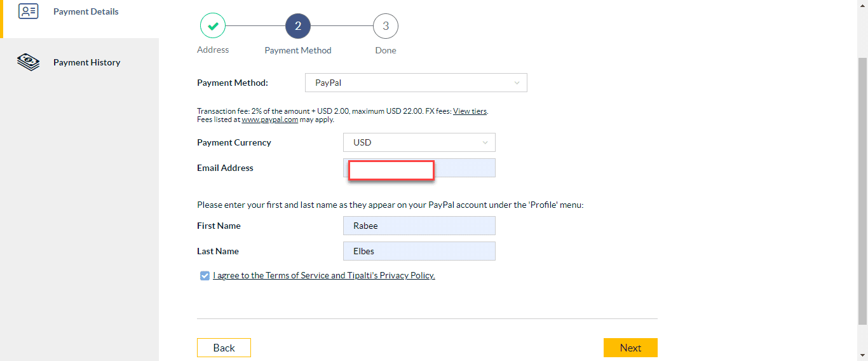Go back using the Back button
This screenshot has width=868, height=361.
[224, 348]
